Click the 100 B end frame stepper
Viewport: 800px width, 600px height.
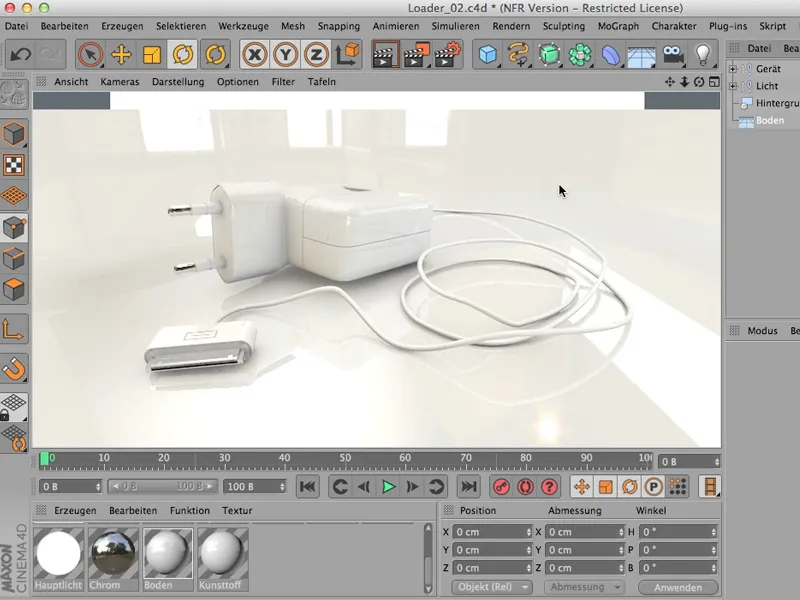pyautogui.click(x=282, y=487)
